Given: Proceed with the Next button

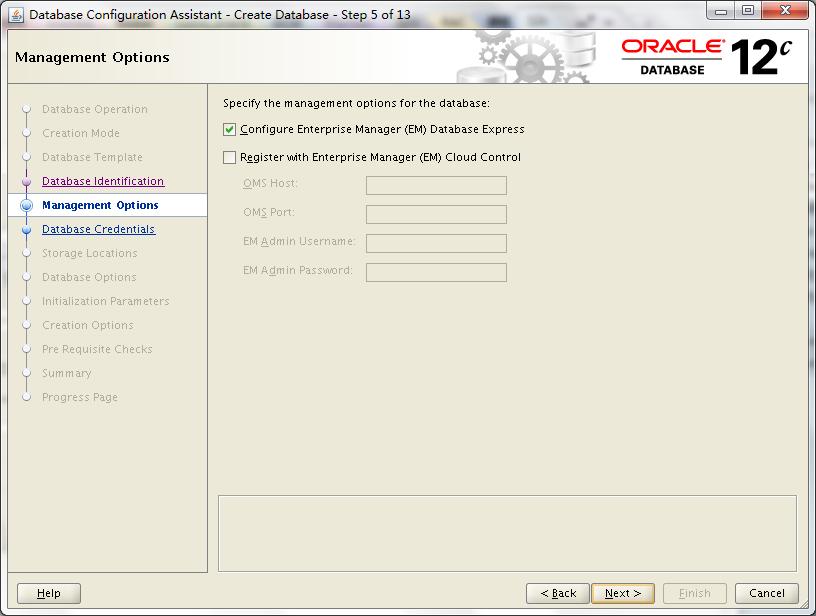Looking at the screenshot, I should pos(623,593).
